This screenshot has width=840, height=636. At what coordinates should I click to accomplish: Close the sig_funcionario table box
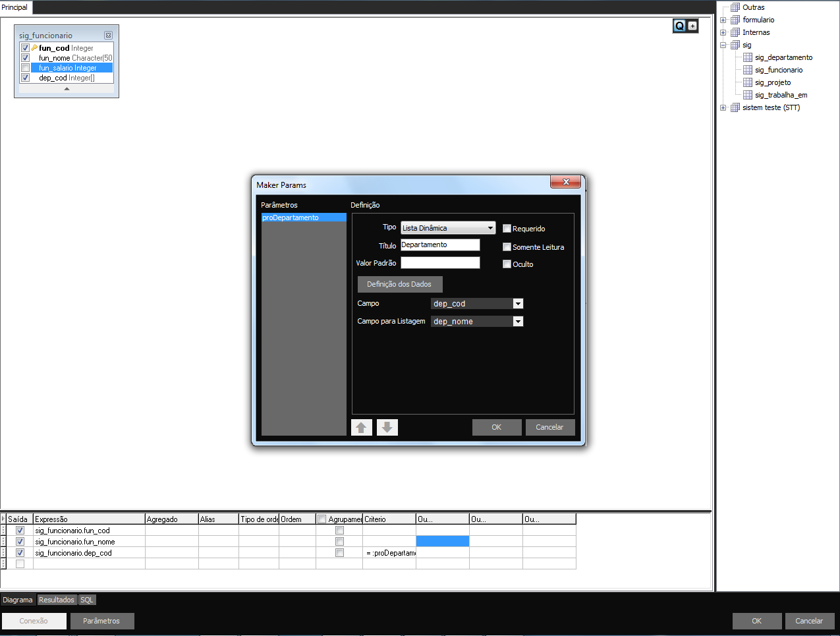(108, 36)
